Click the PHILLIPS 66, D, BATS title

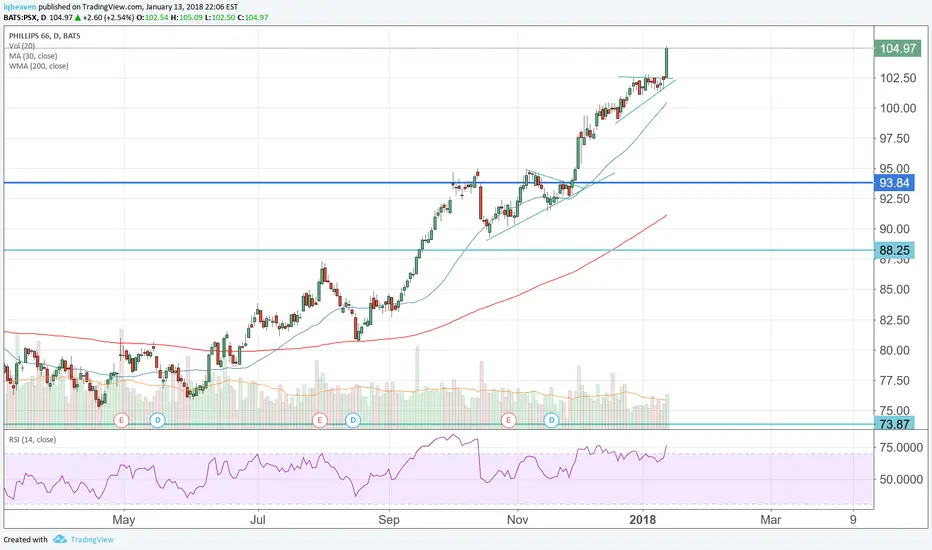[45, 36]
